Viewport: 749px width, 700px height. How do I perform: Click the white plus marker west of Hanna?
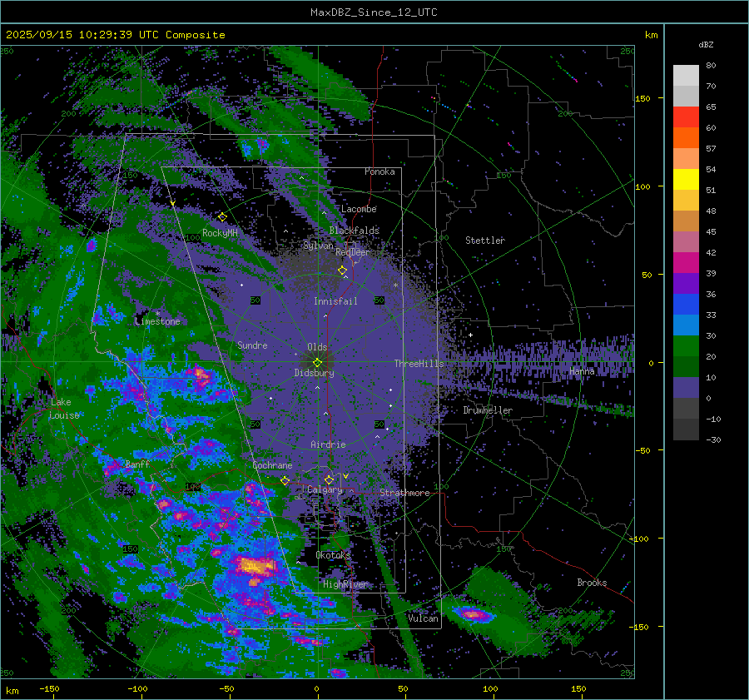(470, 335)
